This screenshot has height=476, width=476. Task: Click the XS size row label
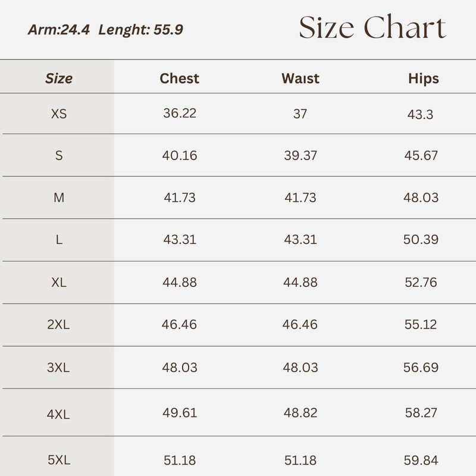[x=59, y=114]
